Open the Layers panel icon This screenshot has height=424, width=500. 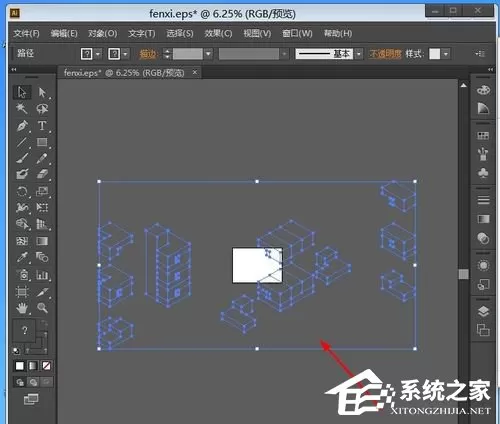[483, 312]
